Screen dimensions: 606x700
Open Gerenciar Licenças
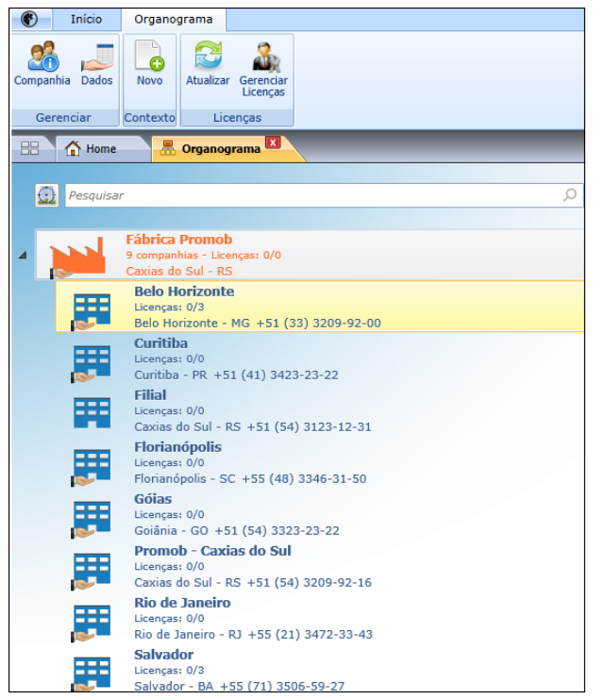pos(263,69)
